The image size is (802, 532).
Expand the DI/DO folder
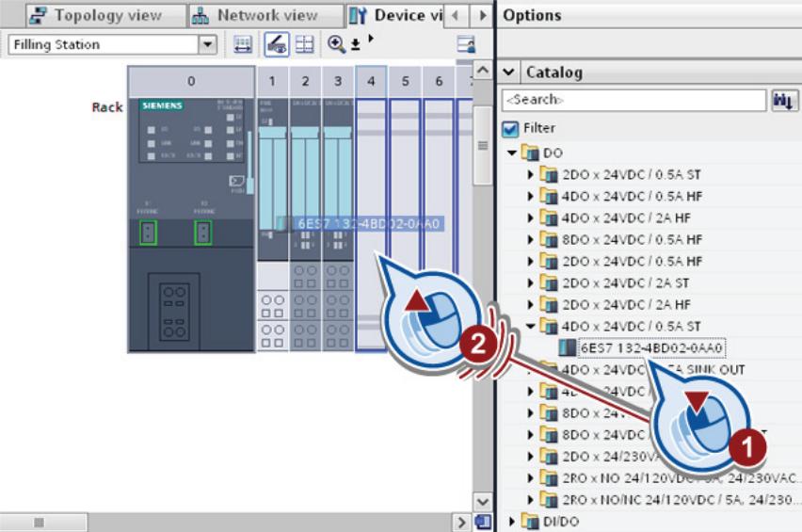[x=511, y=522]
